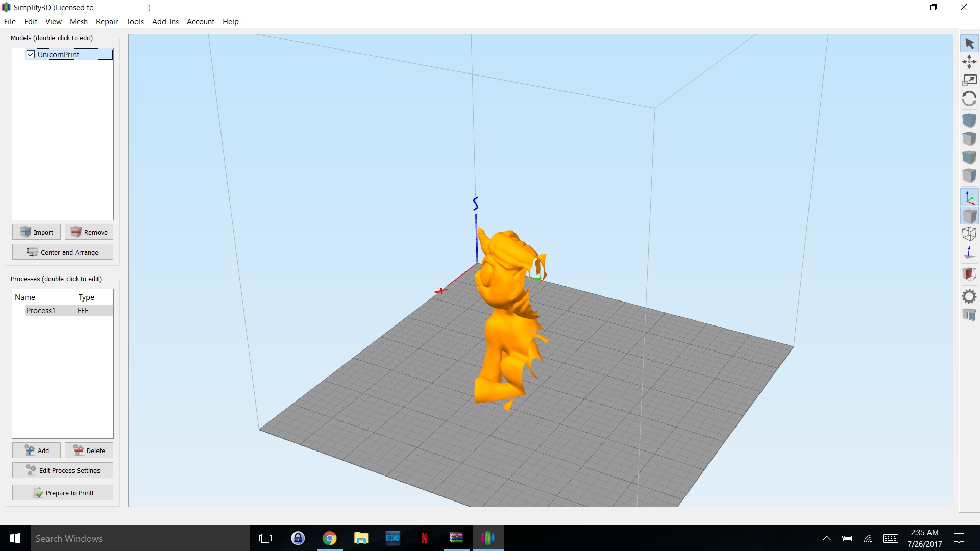
Task: Click the Simplify3D taskbar icon
Action: pyautogui.click(x=488, y=538)
